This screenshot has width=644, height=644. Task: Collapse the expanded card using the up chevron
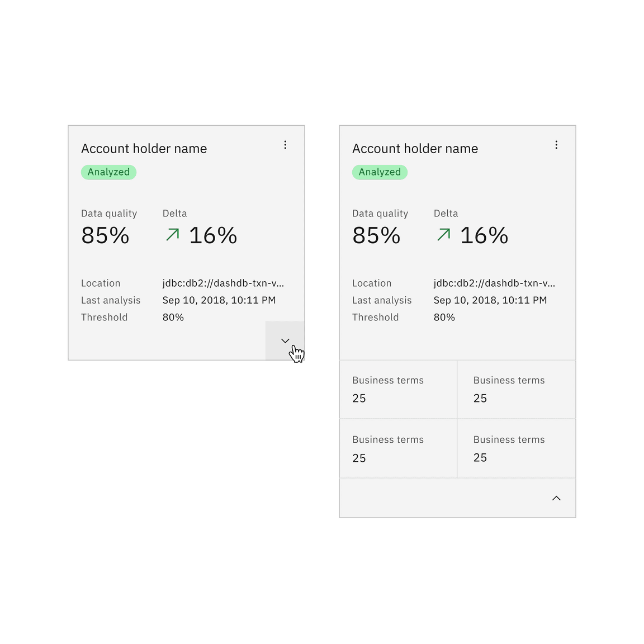tap(556, 498)
